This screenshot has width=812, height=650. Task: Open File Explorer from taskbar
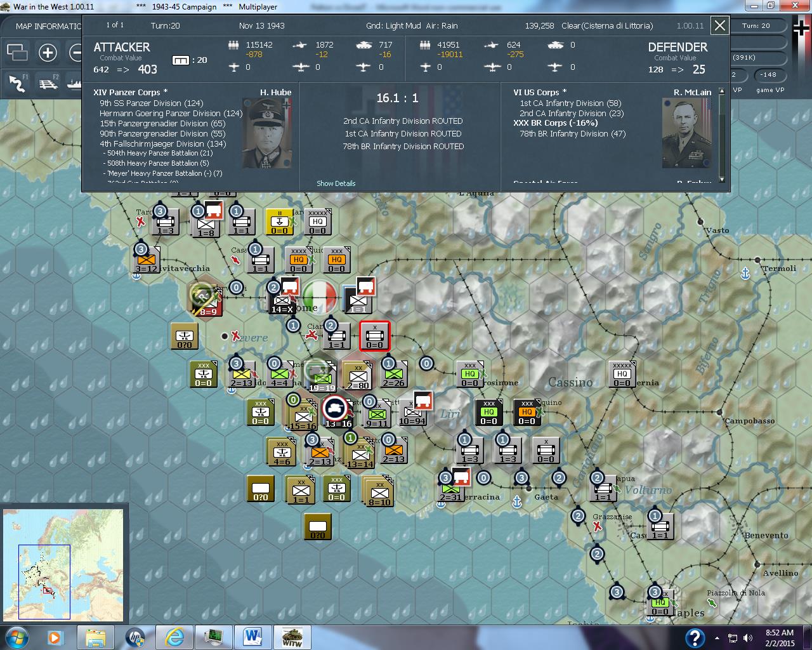[95, 637]
